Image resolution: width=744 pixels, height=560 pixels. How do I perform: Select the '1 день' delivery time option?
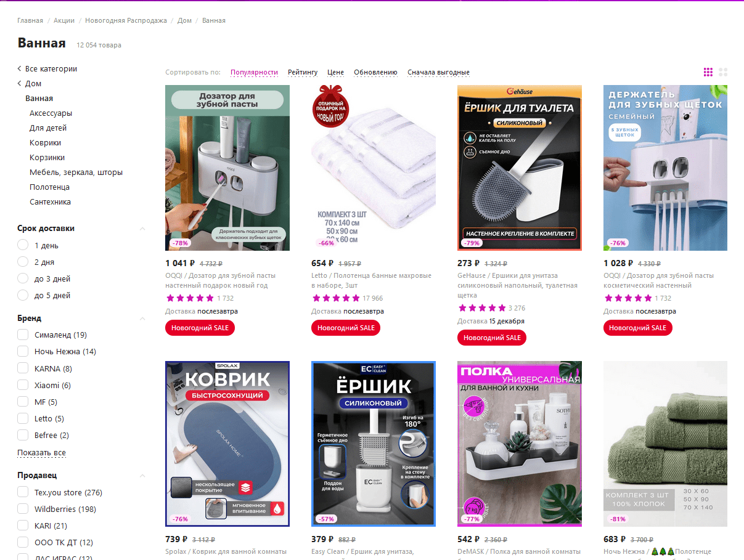[x=23, y=245]
